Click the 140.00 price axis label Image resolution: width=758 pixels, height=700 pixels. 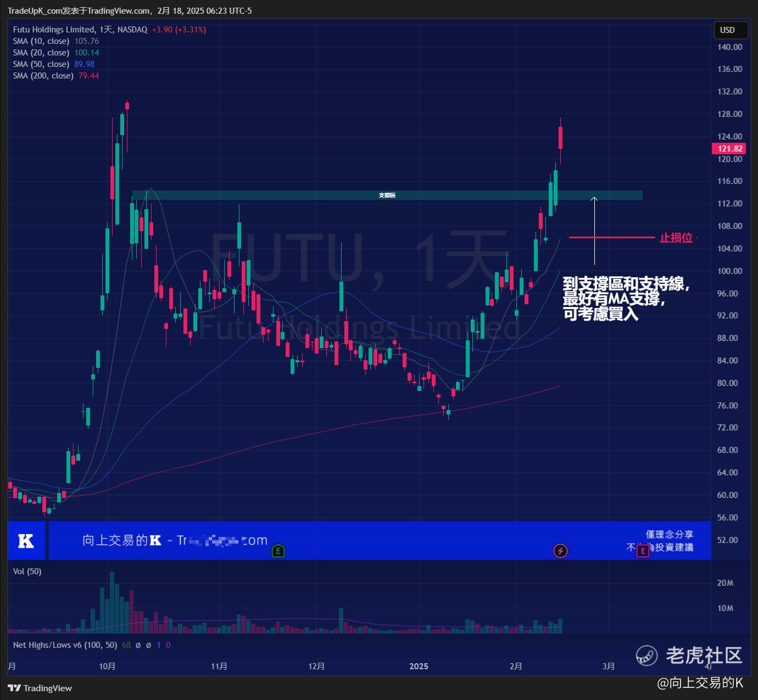(729, 47)
